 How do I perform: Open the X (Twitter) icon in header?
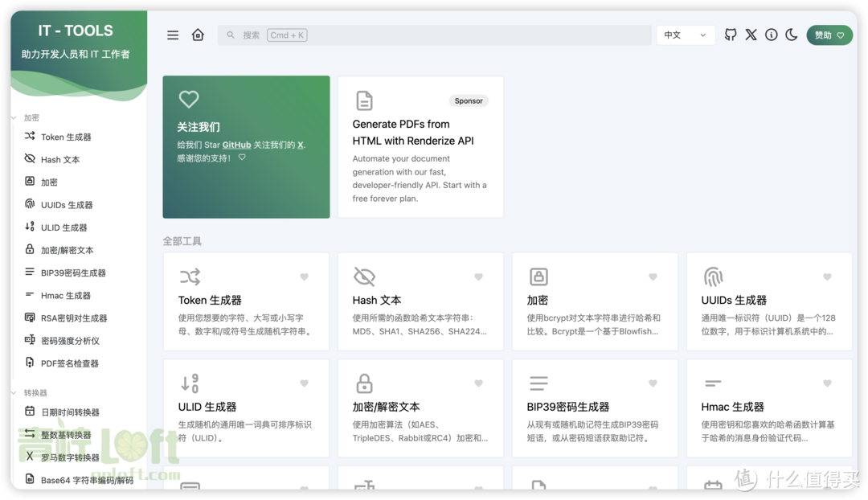[x=751, y=35]
